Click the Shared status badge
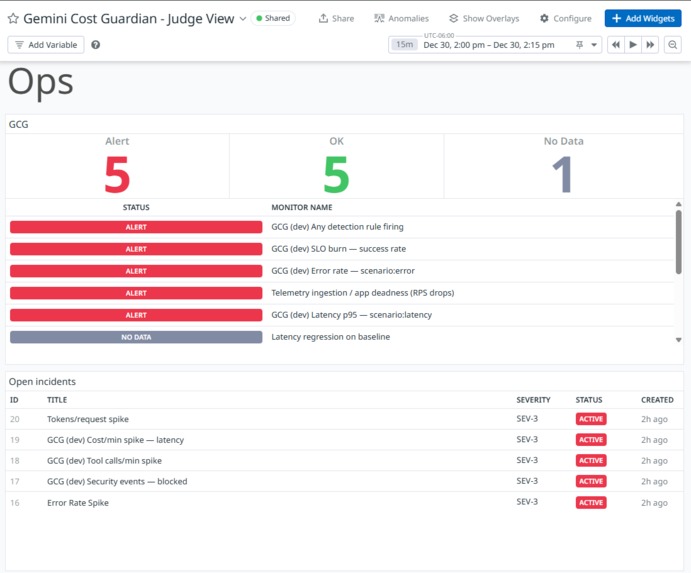Screen dimensions: 691x573 tap(273, 18)
